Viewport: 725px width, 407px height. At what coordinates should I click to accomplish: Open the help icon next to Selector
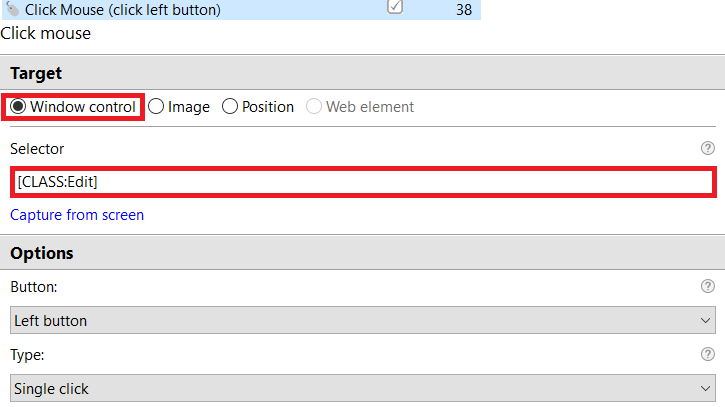pos(707,148)
